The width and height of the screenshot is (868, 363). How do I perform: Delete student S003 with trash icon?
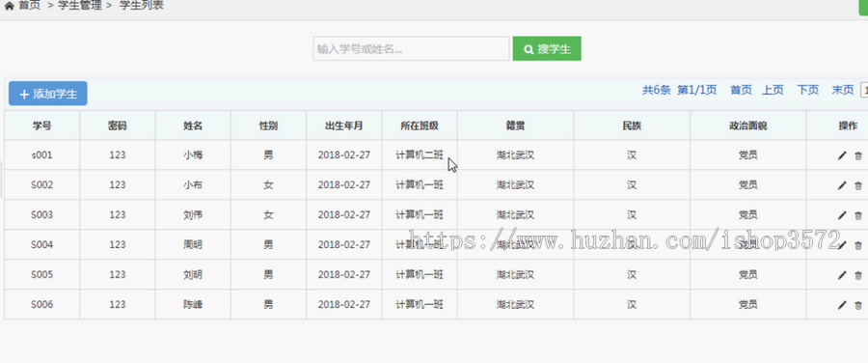(858, 215)
